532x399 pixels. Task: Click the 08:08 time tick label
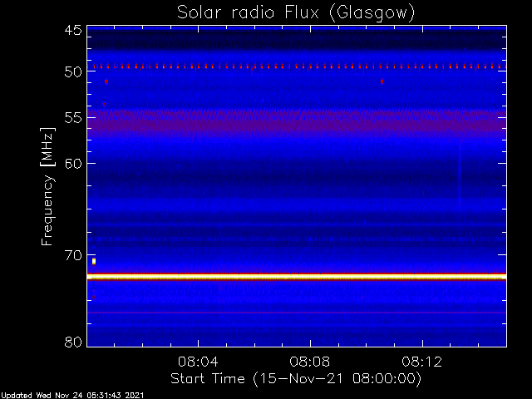pos(310,362)
